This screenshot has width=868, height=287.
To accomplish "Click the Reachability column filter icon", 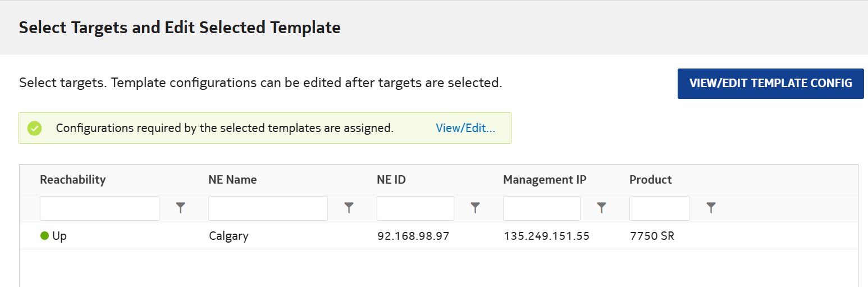I will 180,208.
